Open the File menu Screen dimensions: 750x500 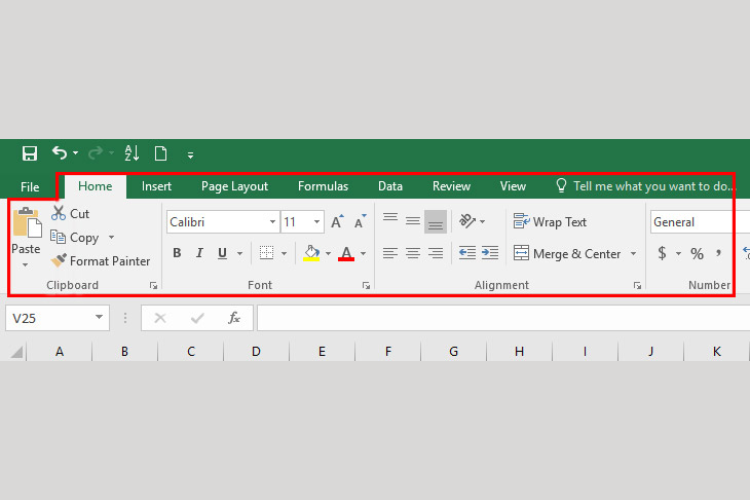[30, 187]
